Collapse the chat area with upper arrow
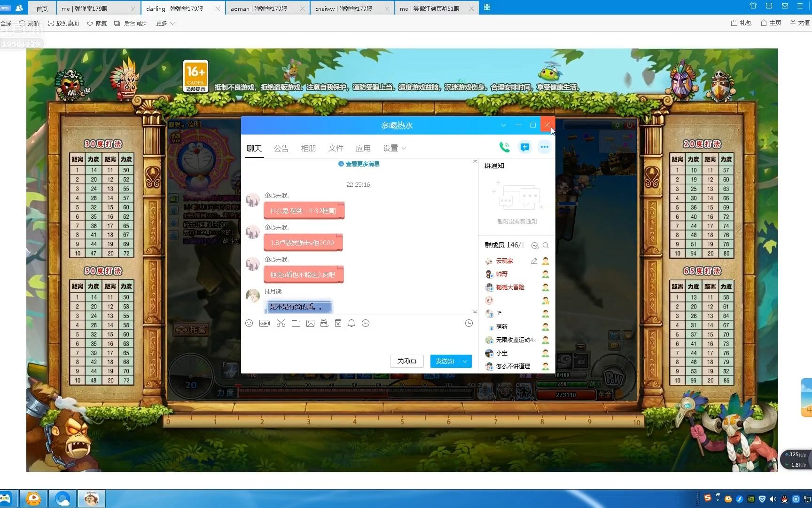This screenshot has height=508, width=812. [475, 161]
